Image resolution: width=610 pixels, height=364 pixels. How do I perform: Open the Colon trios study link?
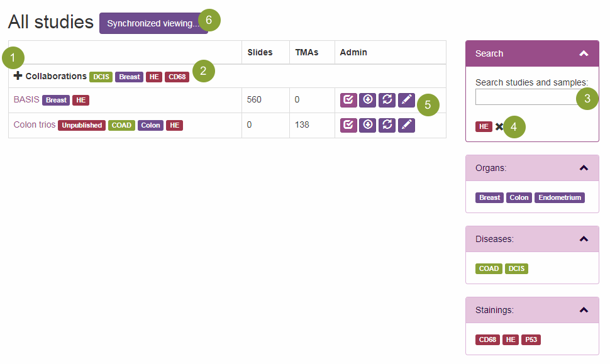click(x=35, y=125)
